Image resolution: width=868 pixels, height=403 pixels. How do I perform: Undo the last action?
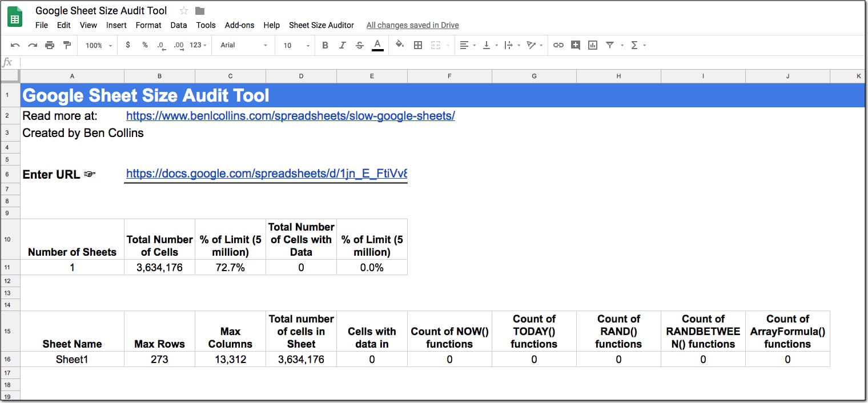15,45
